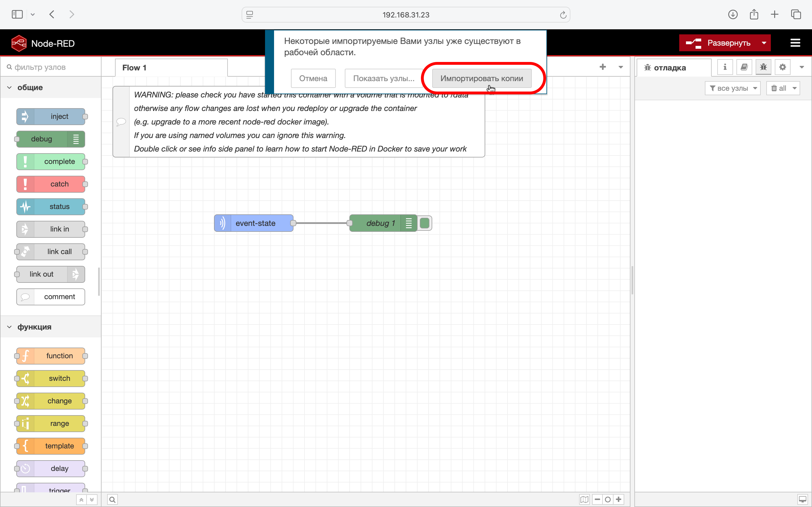The height and width of the screenshot is (507, 812).
Task: Toggle the debug 1 node output button
Action: coord(424,223)
